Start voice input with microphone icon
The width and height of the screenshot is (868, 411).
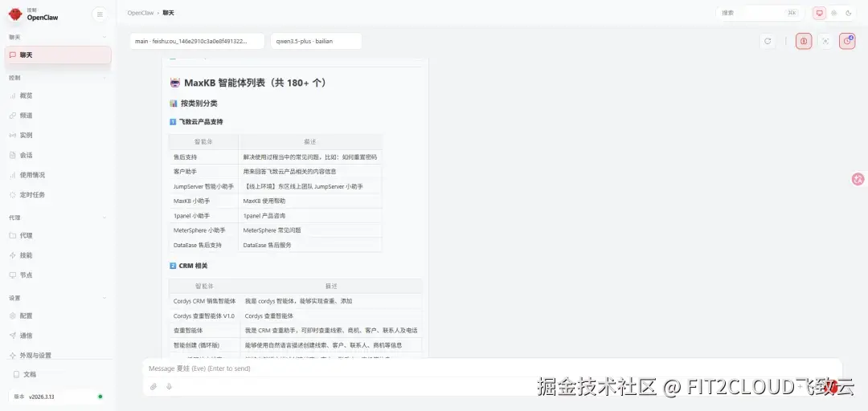point(169,386)
